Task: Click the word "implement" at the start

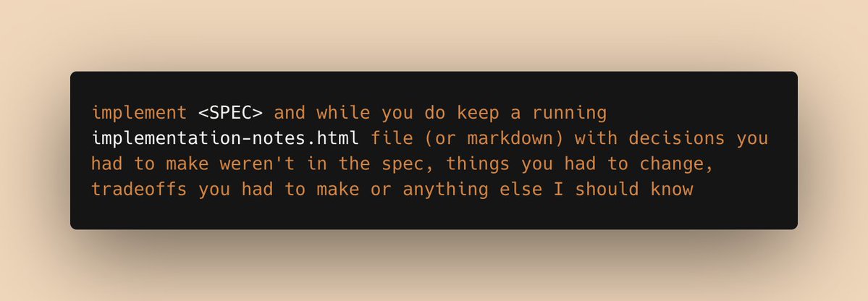Action: point(139,114)
